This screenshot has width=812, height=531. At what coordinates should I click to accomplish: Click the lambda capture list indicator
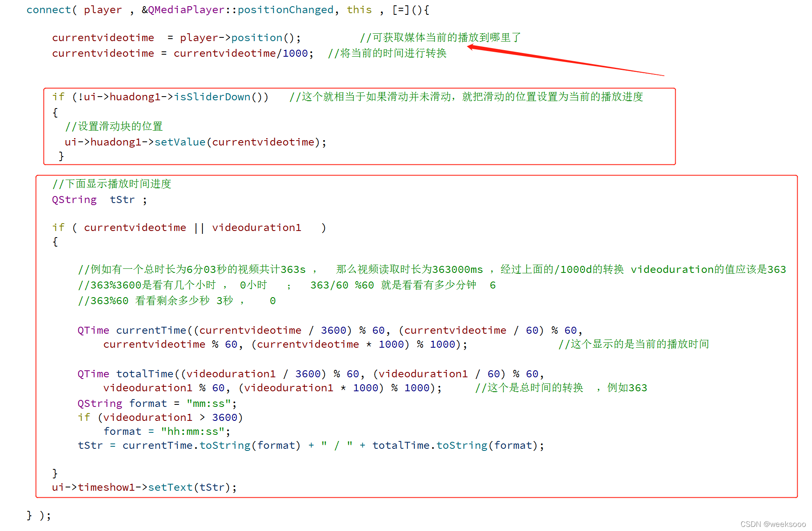click(x=399, y=9)
